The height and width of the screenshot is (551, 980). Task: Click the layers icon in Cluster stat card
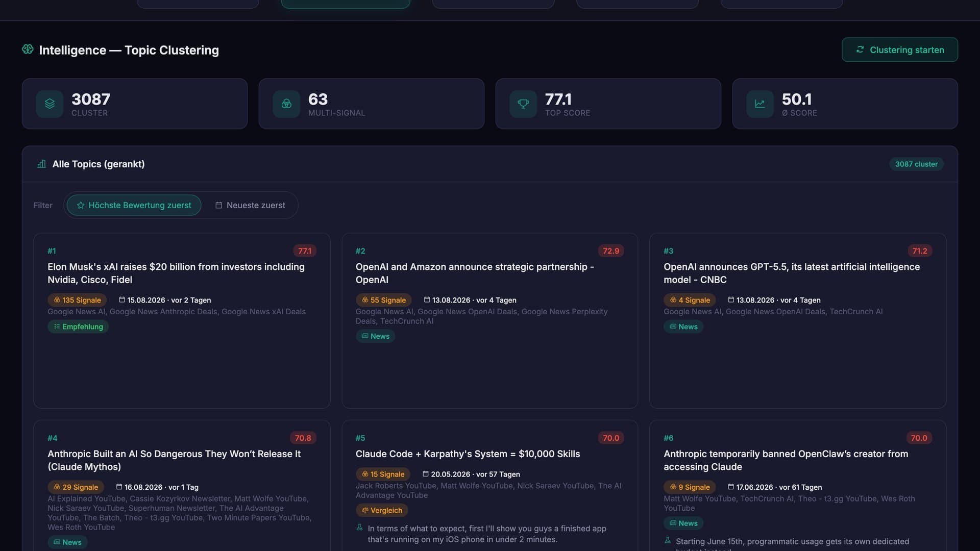[x=50, y=104]
